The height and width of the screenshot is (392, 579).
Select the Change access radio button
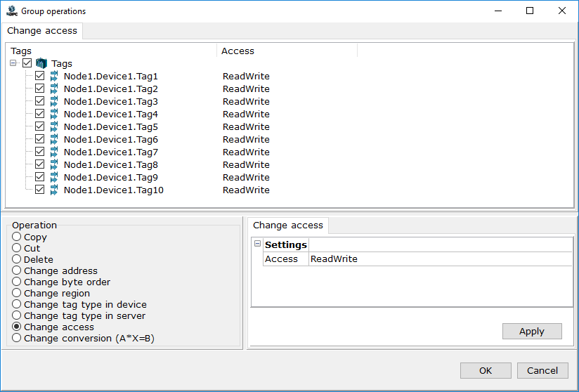click(16, 327)
